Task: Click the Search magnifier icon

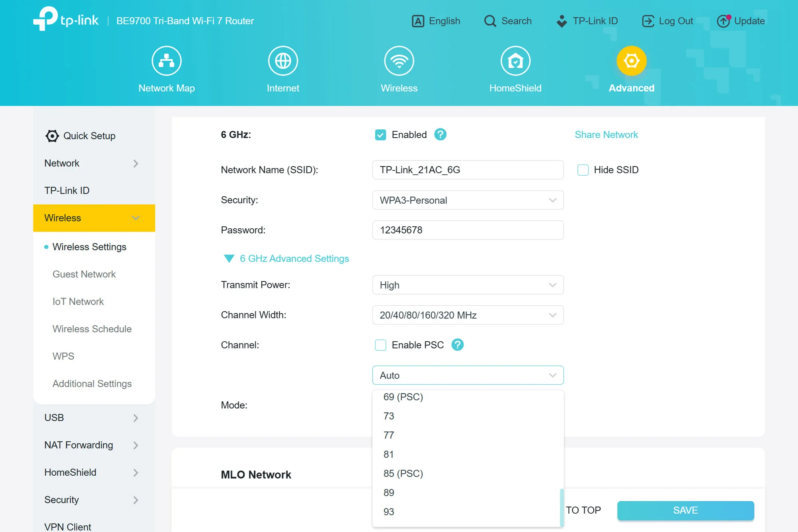Action: (x=490, y=21)
